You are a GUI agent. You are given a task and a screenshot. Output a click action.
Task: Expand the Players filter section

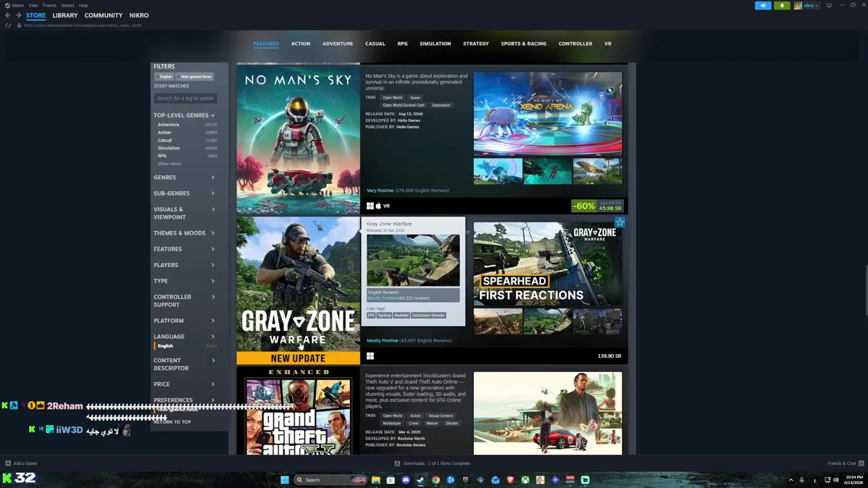pos(184,265)
